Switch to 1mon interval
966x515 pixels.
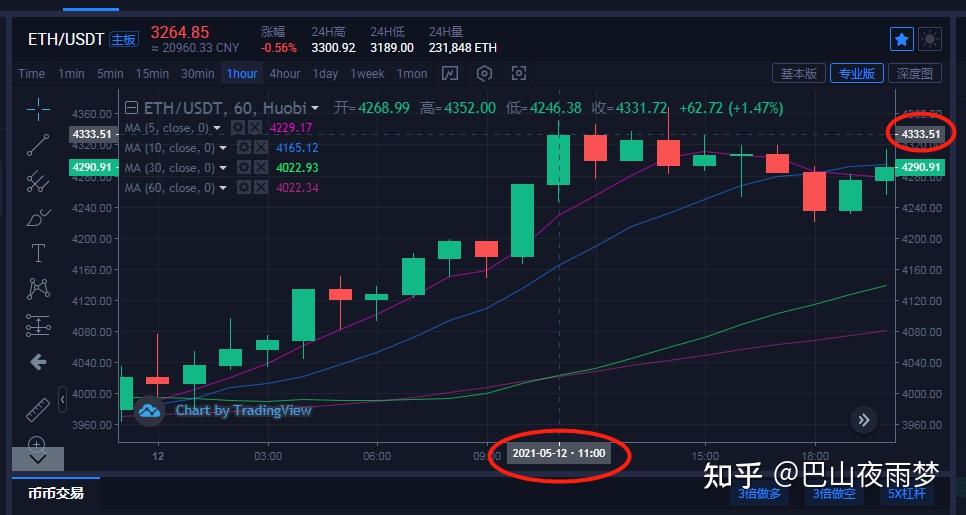tap(412, 74)
